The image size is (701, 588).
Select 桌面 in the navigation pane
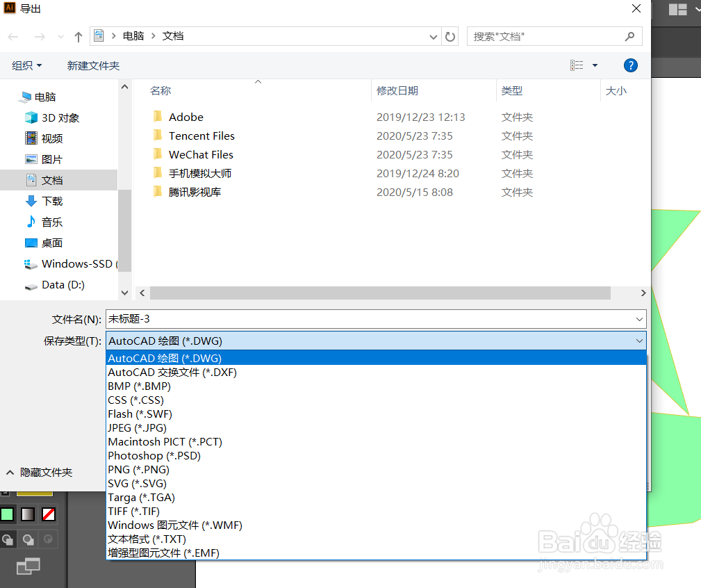(x=44, y=243)
